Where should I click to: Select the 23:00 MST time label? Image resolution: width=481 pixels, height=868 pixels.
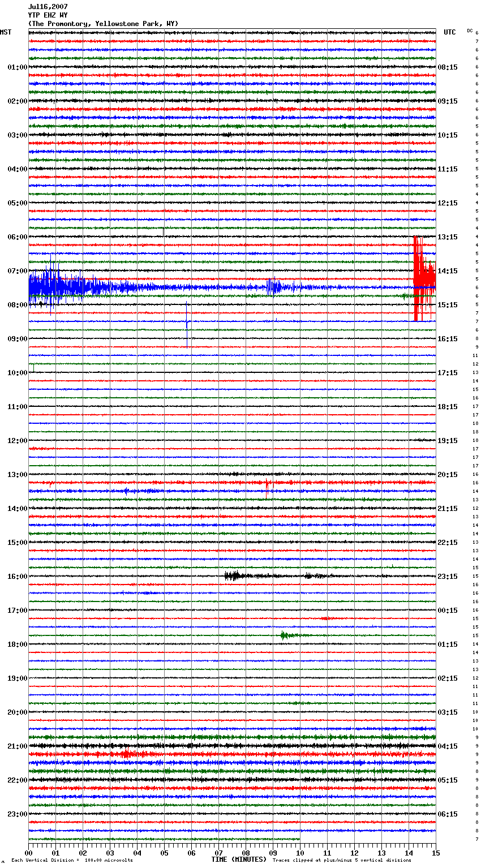tap(18, 814)
